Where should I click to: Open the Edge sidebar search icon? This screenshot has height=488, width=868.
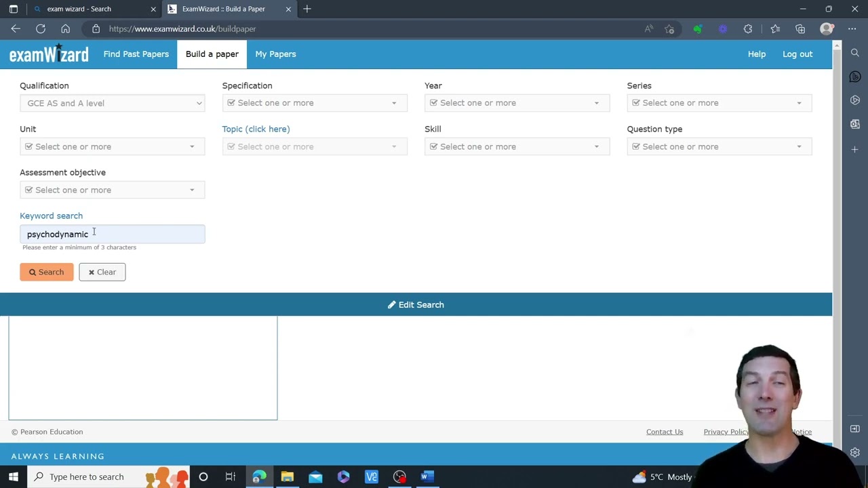click(x=855, y=53)
